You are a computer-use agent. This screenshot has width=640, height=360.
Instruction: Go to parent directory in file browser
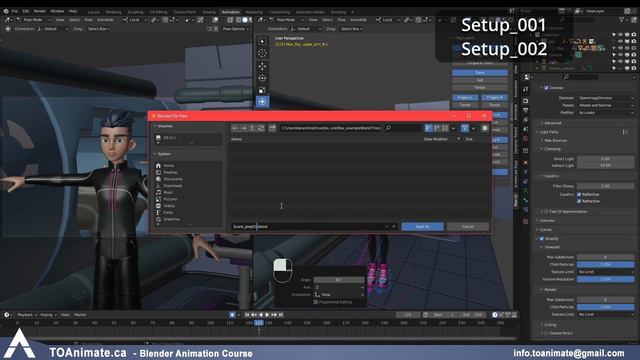pyautogui.click(x=252, y=128)
